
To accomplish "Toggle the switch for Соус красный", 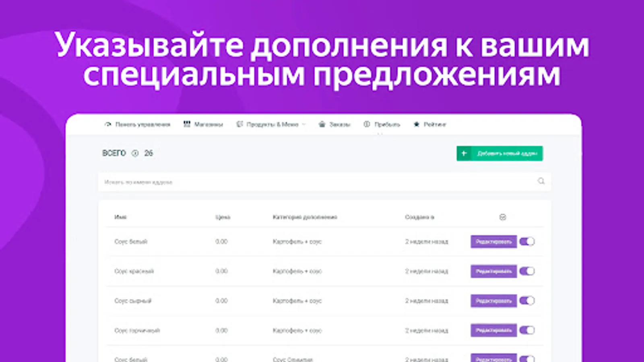I will pyautogui.click(x=527, y=271).
